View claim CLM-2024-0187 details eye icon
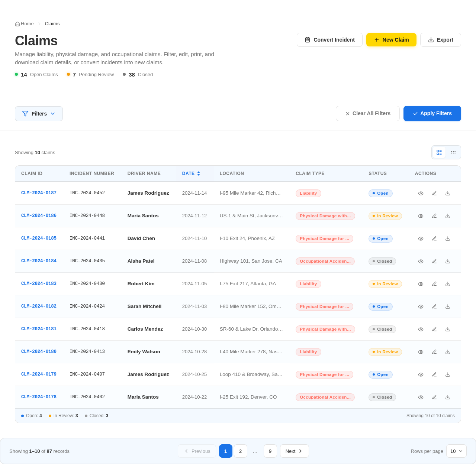This screenshot has height=464, width=476. [x=421, y=193]
